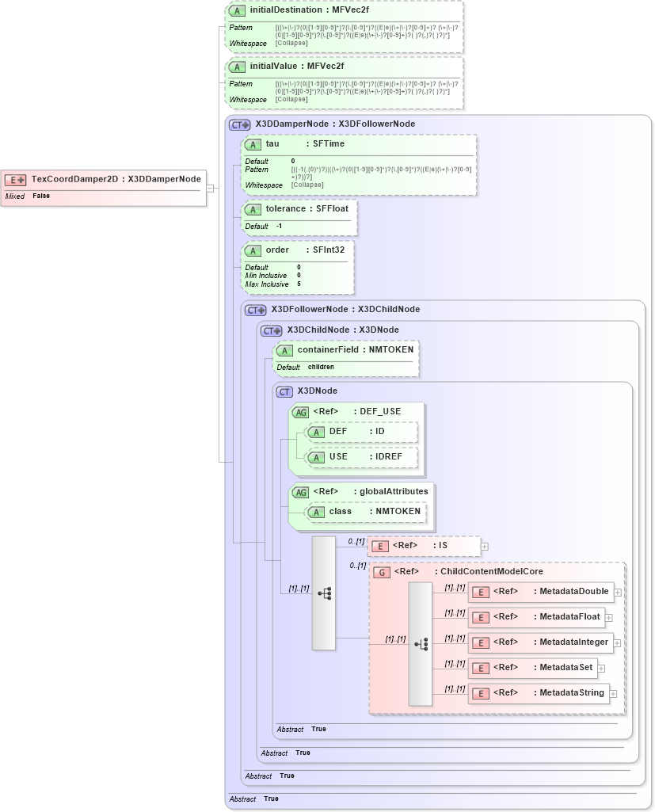Click the A icon beside class attribute
The image size is (655, 812).
316,513
